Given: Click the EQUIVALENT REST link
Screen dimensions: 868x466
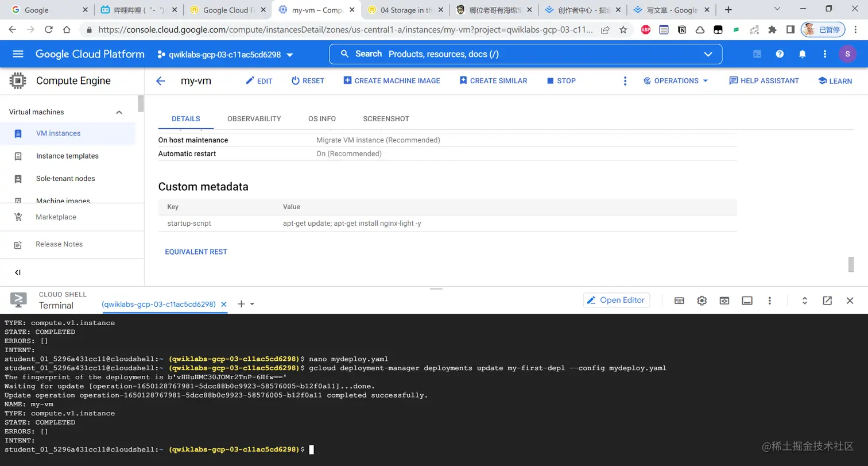Looking at the screenshot, I should point(196,252).
